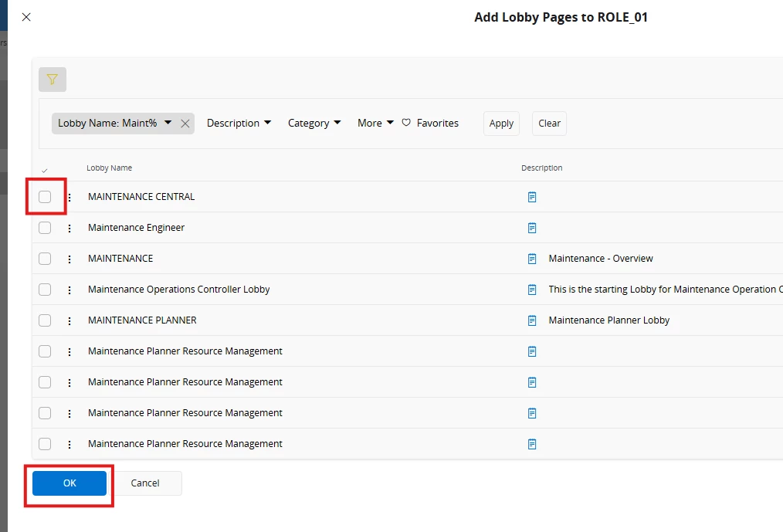The width and height of the screenshot is (783, 532).
Task: Open three-dot menu for MAINTENANCE CENTRAL row
Action: 69,197
